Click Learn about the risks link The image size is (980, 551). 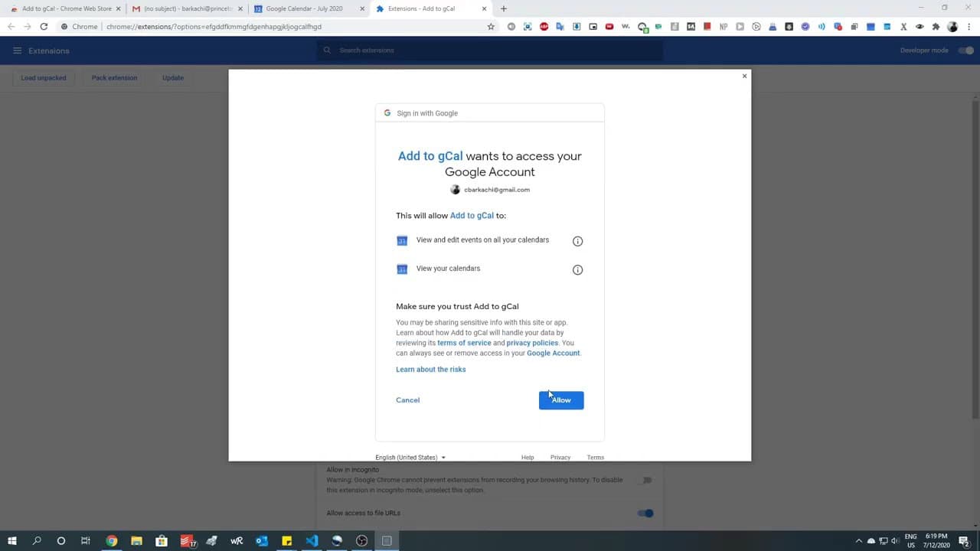coord(430,370)
